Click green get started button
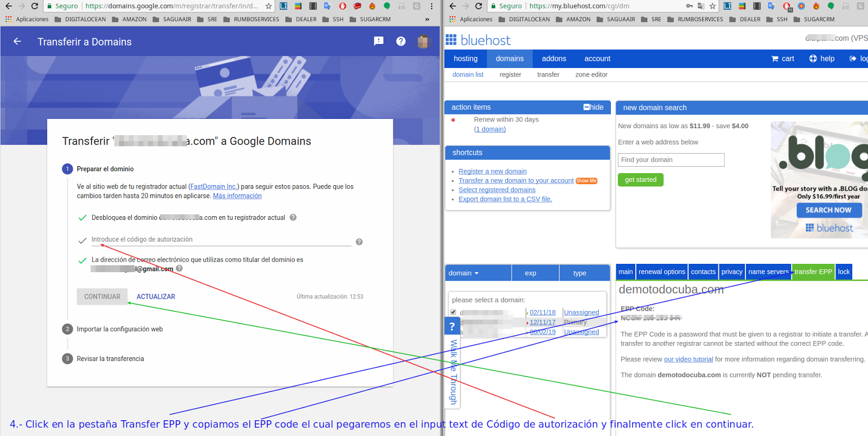Viewport: 868px width, 436px height. (640, 180)
